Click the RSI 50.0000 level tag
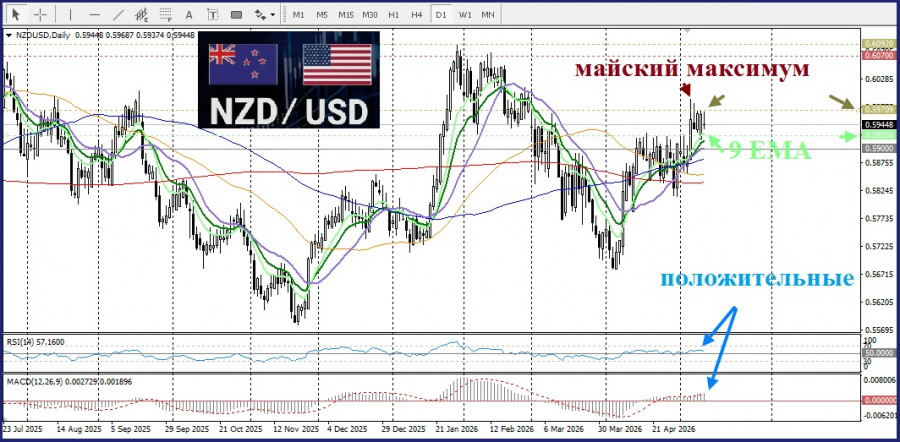 tap(877, 353)
